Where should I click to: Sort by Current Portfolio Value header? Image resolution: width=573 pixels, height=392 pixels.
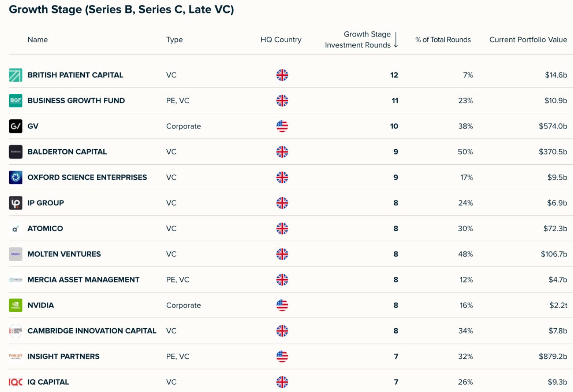coord(528,40)
